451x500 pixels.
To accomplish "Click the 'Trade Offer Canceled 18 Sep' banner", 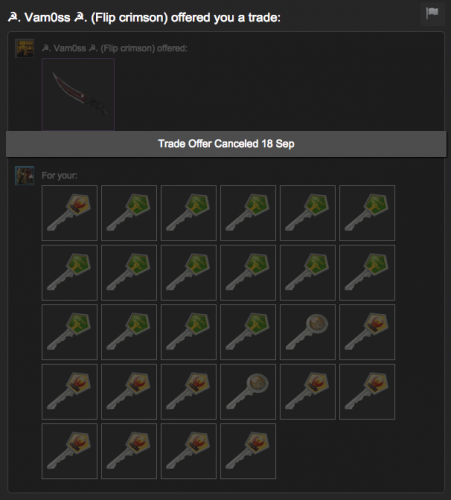I will [226, 144].
